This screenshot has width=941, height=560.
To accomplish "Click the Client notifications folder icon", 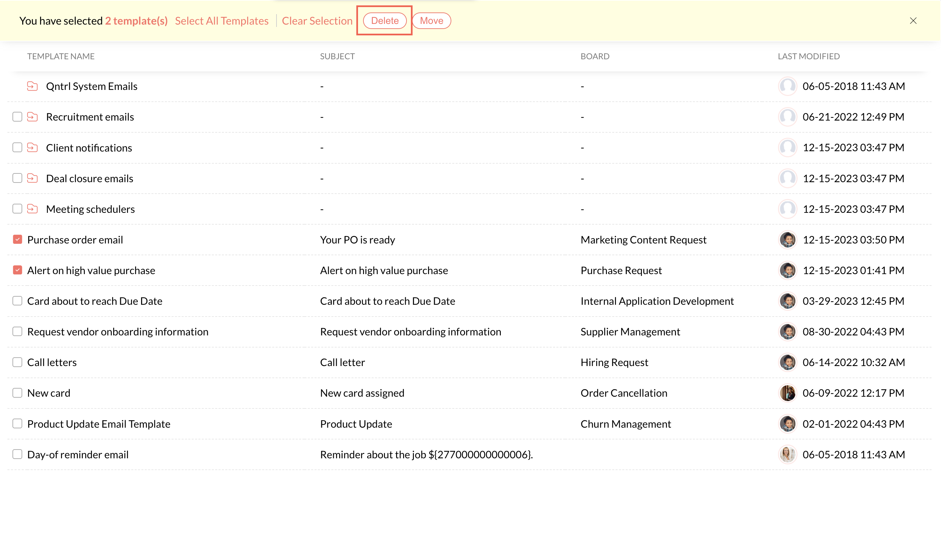I will pyautogui.click(x=32, y=147).
